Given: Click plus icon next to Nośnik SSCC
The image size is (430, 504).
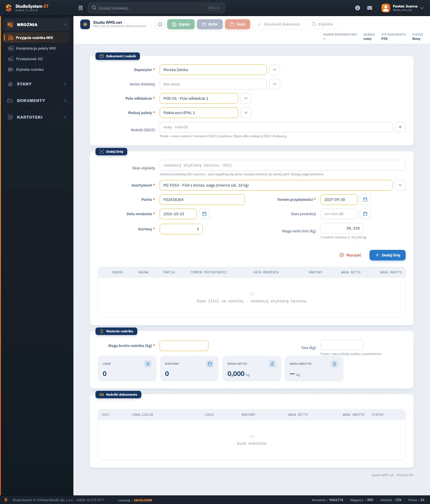Looking at the screenshot, I should coord(400,127).
